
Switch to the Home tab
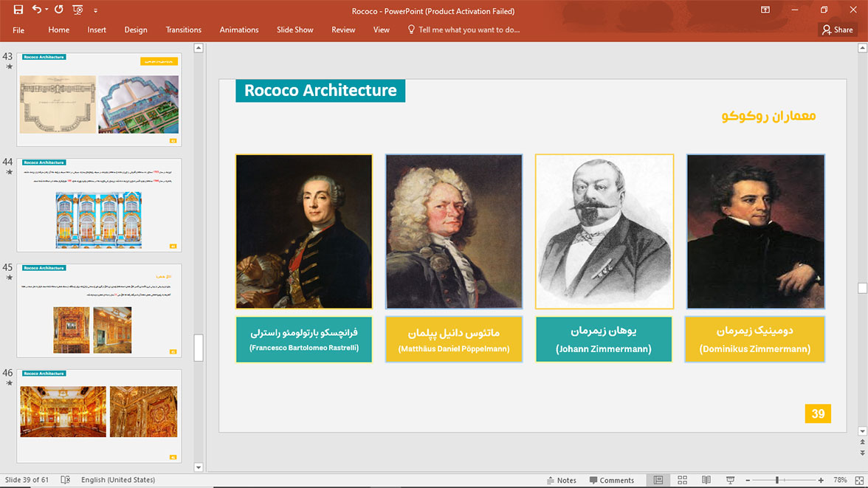coord(59,30)
